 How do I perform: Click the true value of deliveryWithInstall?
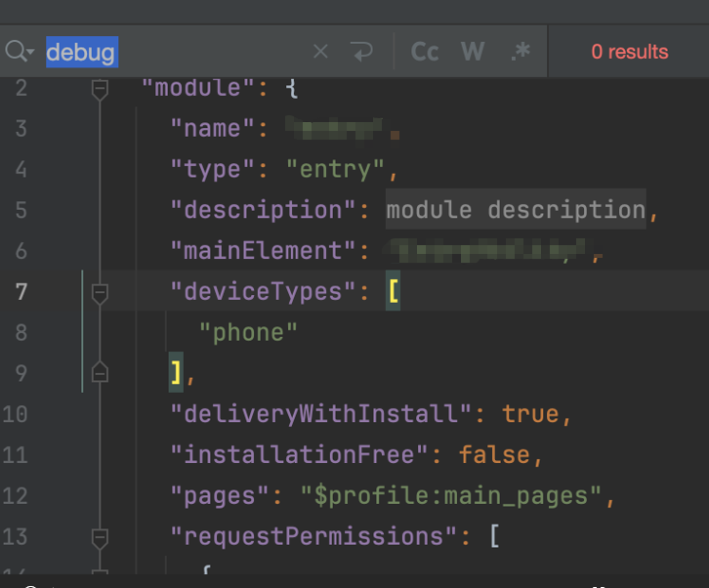click(530, 414)
